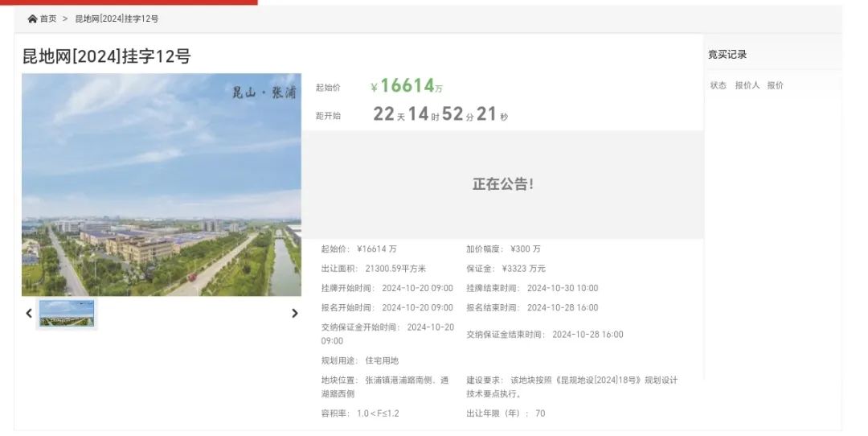Click the 报价 column header
Viewport: 868px width, 436px height.
pyautogui.click(x=775, y=85)
